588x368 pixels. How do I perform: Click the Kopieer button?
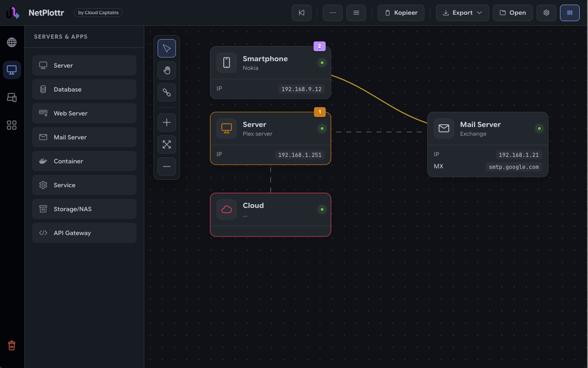click(401, 13)
